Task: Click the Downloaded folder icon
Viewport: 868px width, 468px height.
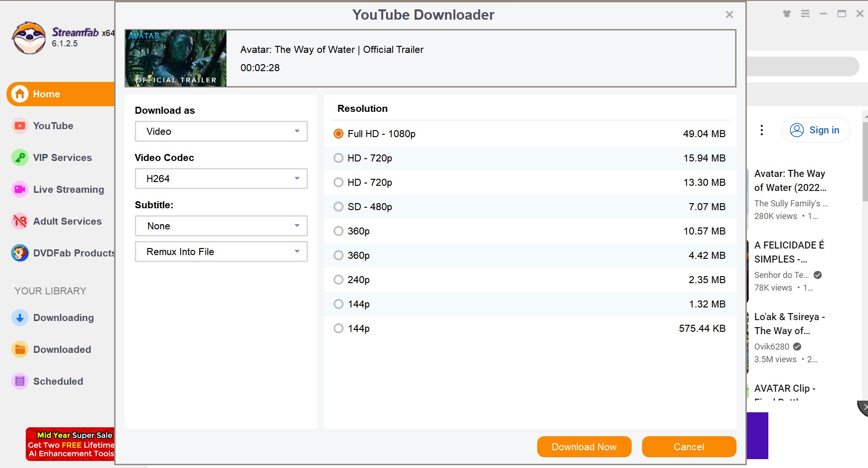Action: coord(20,350)
